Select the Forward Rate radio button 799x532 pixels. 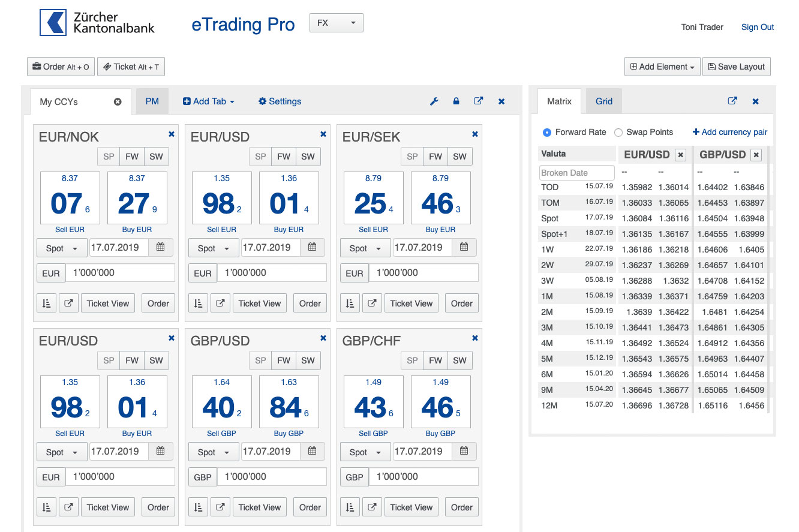pyautogui.click(x=546, y=133)
